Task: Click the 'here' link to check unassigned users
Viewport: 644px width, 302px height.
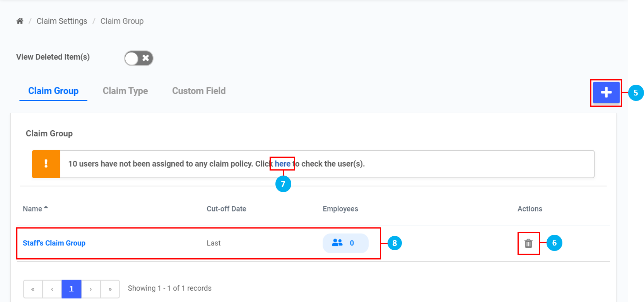Action: pos(282,164)
